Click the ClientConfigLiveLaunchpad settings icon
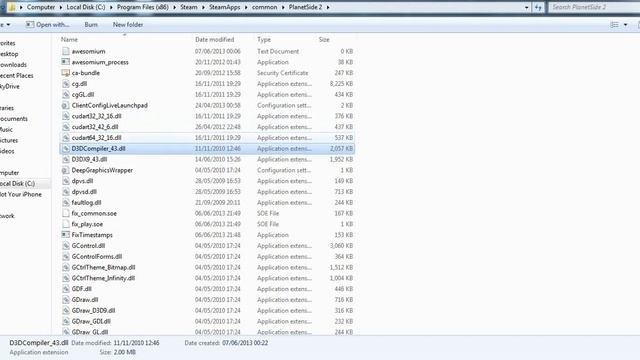Image resolution: width=640 pixels, height=360 pixels. [65, 105]
